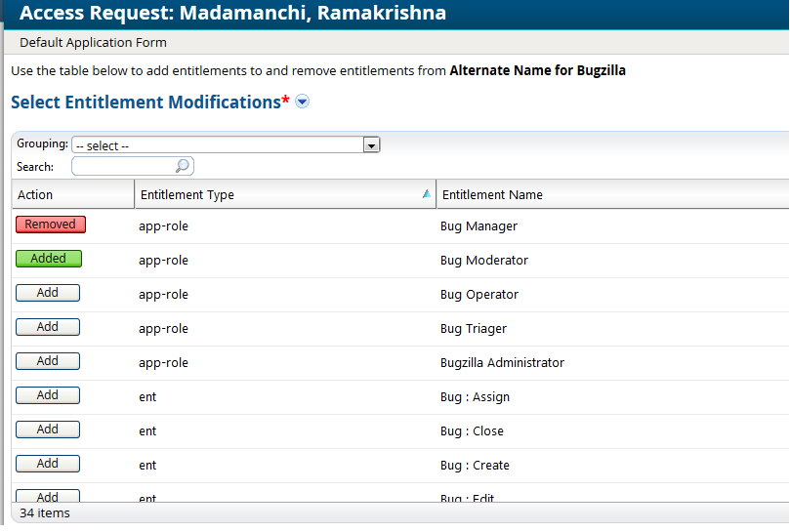Add the Bug : Create entitlement
This screenshot has height=532, width=790.
(x=48, y=464)
